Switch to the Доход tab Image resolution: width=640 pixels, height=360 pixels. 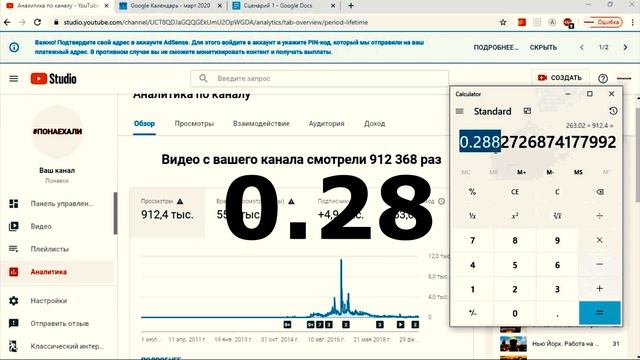click(375, 123)
